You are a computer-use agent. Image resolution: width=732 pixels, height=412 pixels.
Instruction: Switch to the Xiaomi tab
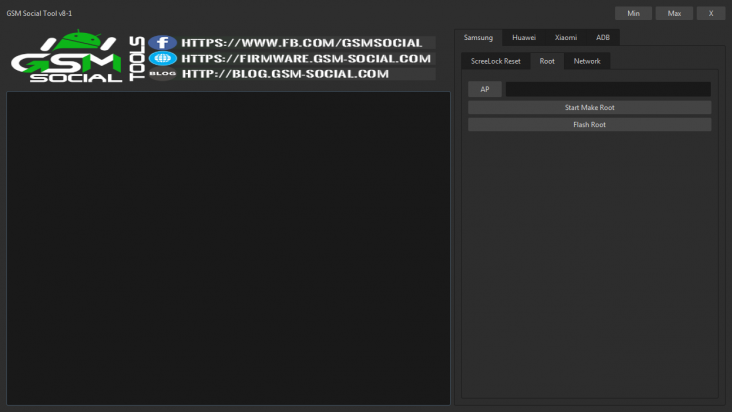pyautogui.click(x=565, y=37)
